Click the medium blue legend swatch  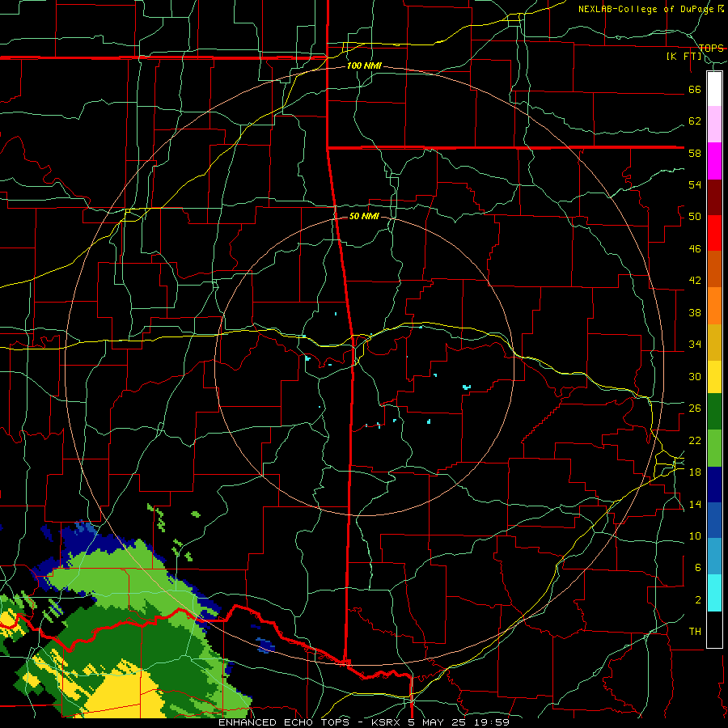[714, 520]
